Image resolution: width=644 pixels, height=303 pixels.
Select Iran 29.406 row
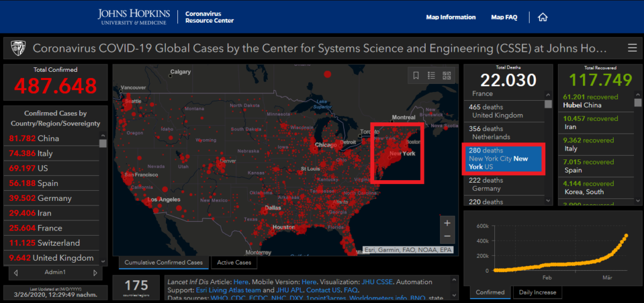(52, 213)
